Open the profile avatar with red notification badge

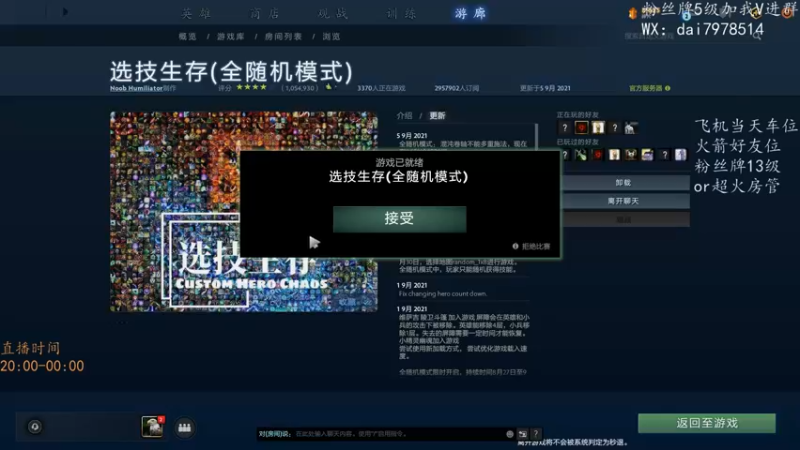coord(152,427)
